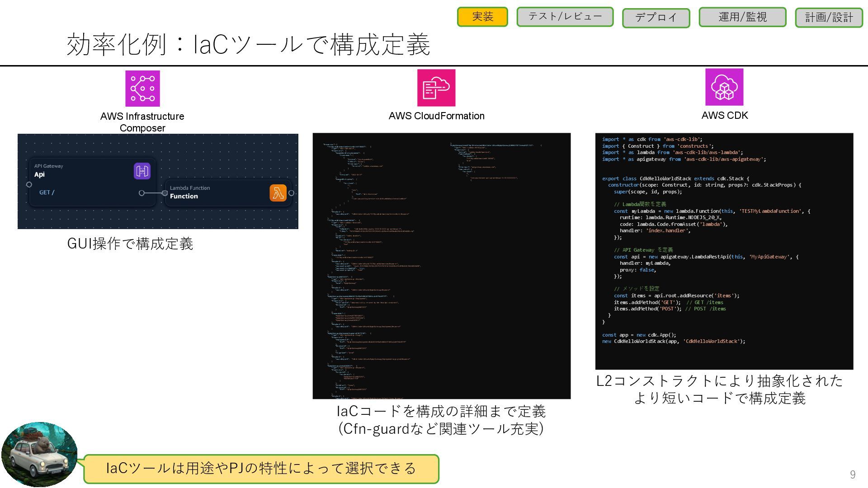Click the AWS CDK icon
The height and width of the screenshot is (488, 868).
pos(724,87)
